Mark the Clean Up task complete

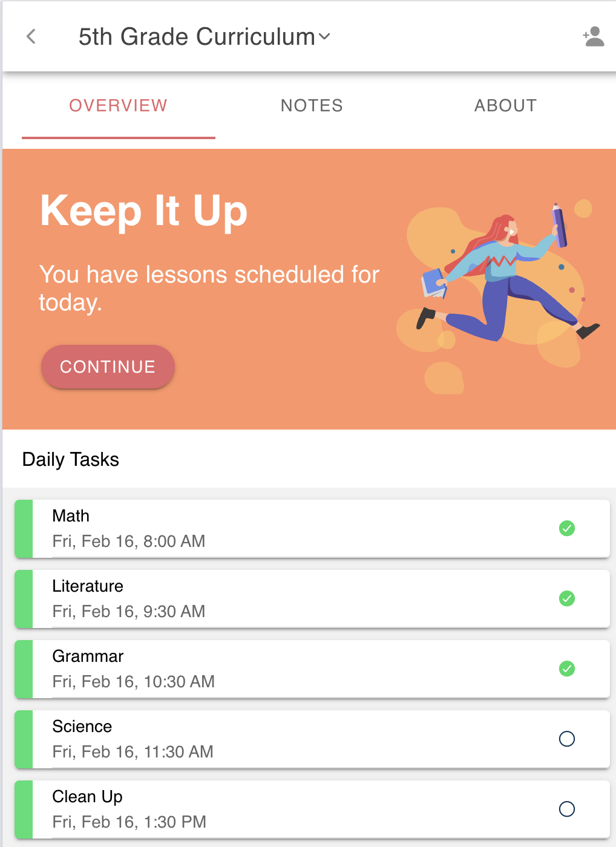567,809
